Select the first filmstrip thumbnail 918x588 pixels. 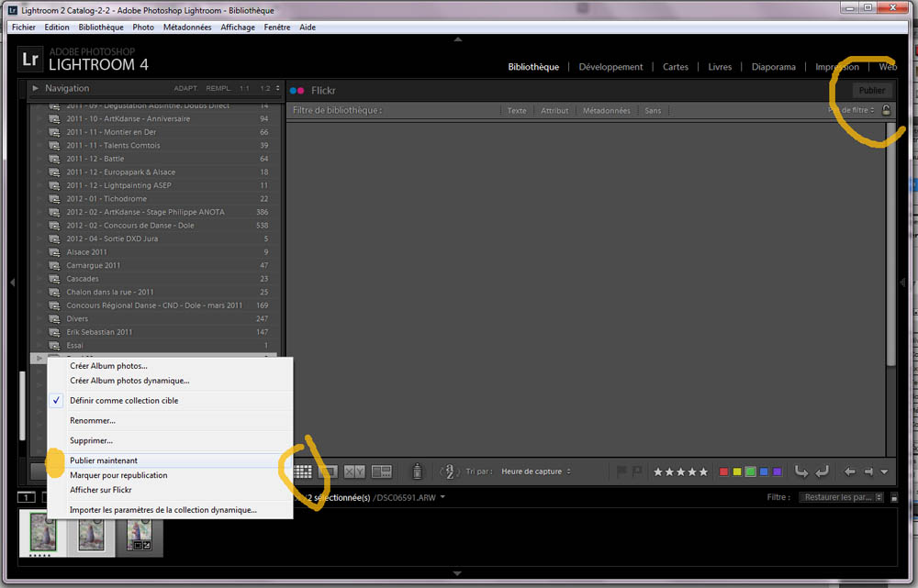[x=43, y=532]
